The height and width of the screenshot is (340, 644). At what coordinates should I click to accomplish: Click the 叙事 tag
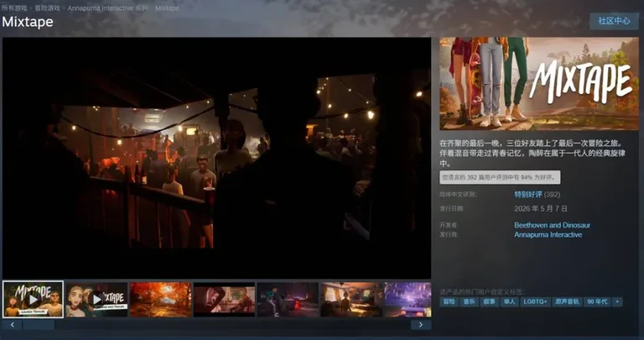coord(489,301)
